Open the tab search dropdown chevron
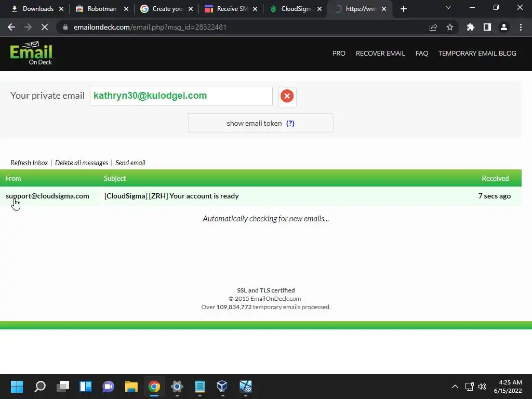Viewport: 532px width, 399px height. tap(448, 7)
